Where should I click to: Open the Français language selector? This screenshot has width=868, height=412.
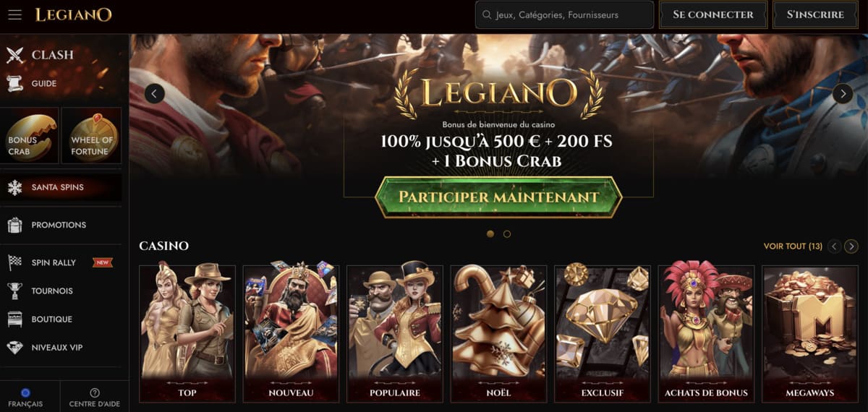[25, 398]
